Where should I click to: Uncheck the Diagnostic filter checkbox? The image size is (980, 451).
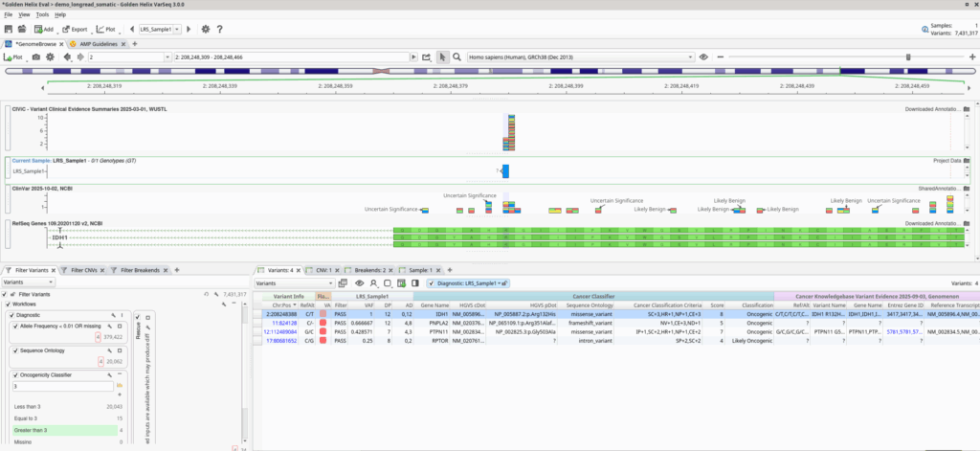click(x=11, y=315)
